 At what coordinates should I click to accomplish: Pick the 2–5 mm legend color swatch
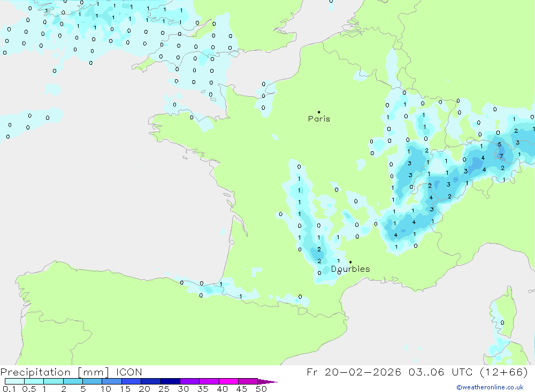tap(73, 381)
